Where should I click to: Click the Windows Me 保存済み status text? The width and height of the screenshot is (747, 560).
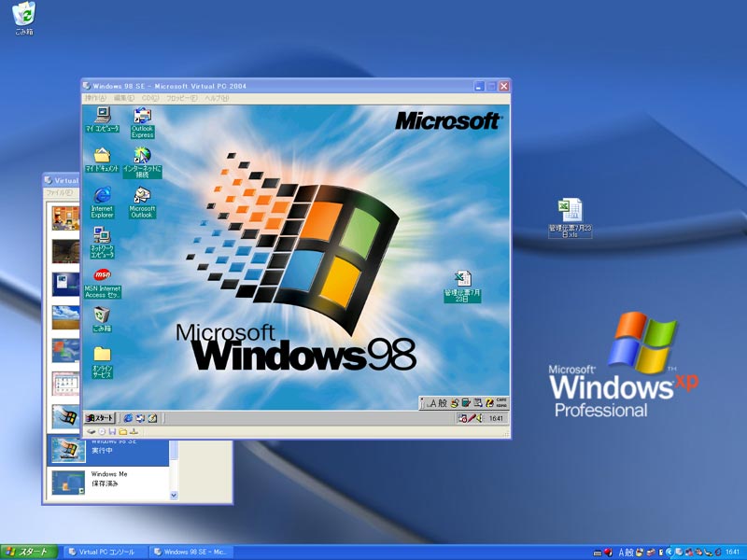pos(105,483)
